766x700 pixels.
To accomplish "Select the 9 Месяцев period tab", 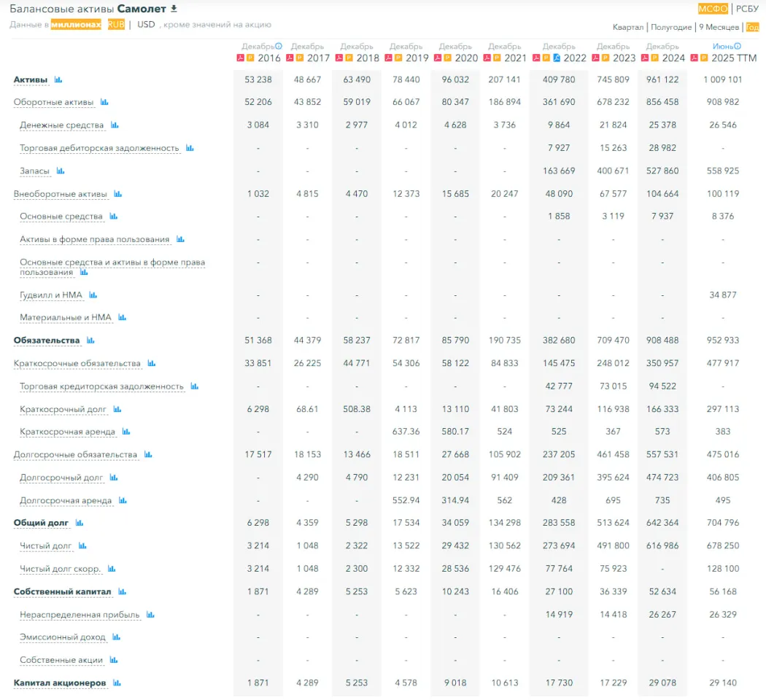I will [719, 27].
